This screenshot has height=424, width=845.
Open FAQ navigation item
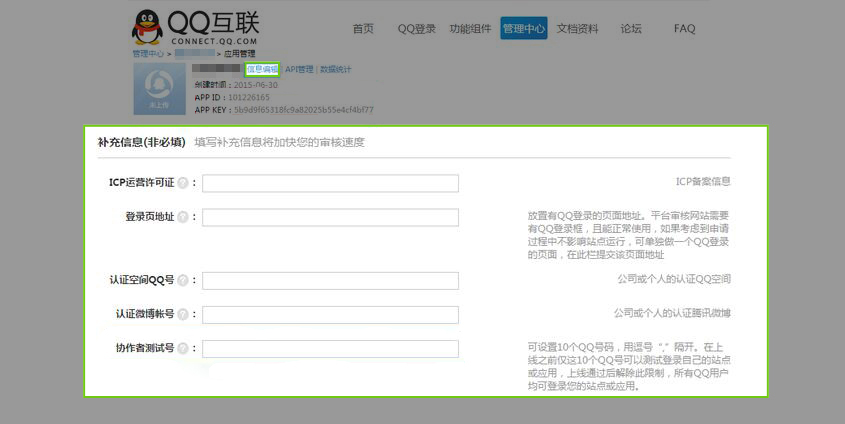[x=684, y=29]
